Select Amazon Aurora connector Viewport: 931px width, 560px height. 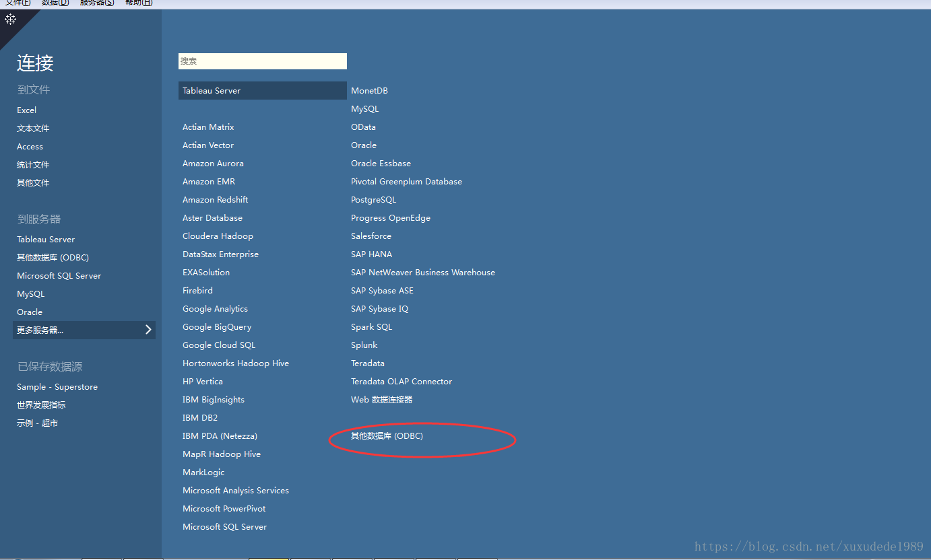pyautogui.click(x=213, y=164)
